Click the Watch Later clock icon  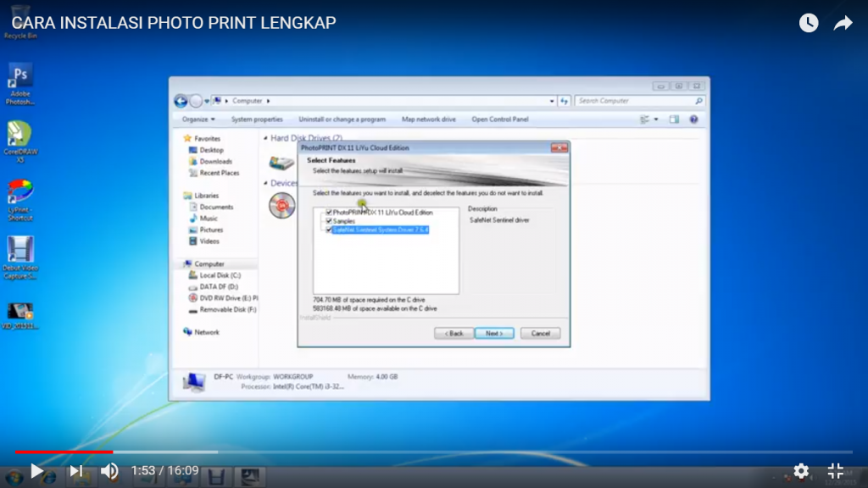[x=809, y=23]
